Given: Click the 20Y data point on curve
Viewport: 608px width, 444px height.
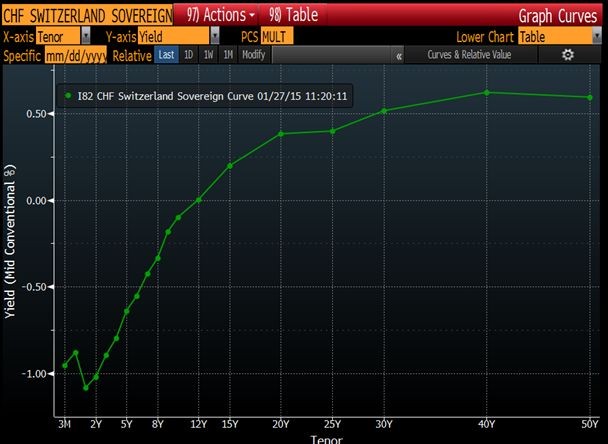Looking at the screenshot, I should point(281,134).
